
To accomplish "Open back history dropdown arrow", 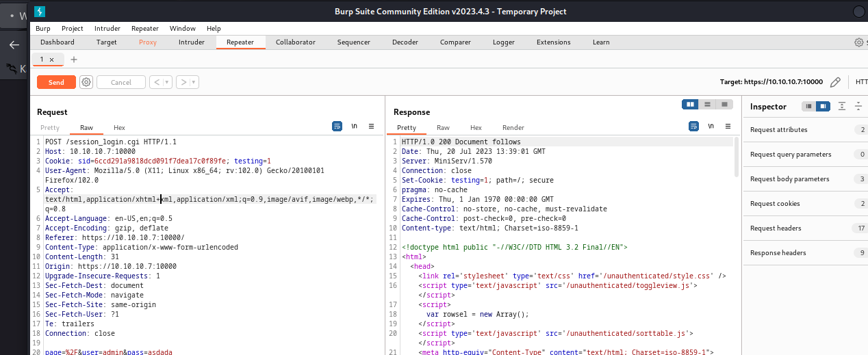I will point(168,82).
